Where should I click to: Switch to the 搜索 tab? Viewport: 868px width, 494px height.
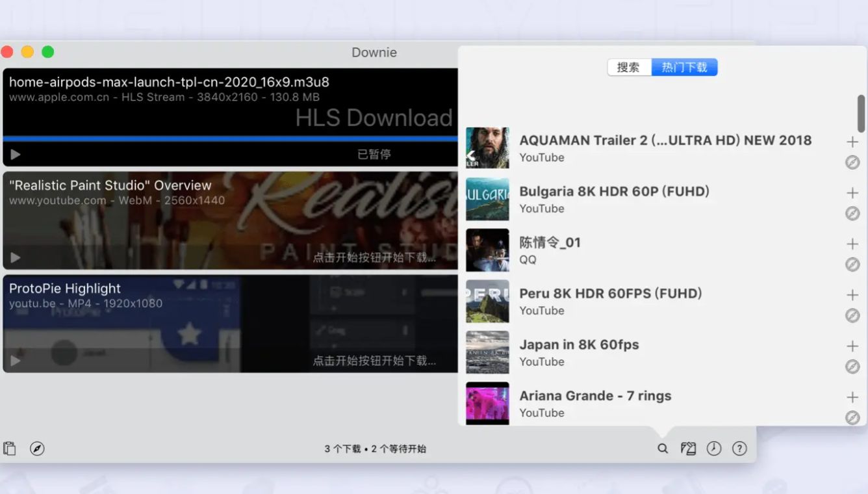[628, 68]
